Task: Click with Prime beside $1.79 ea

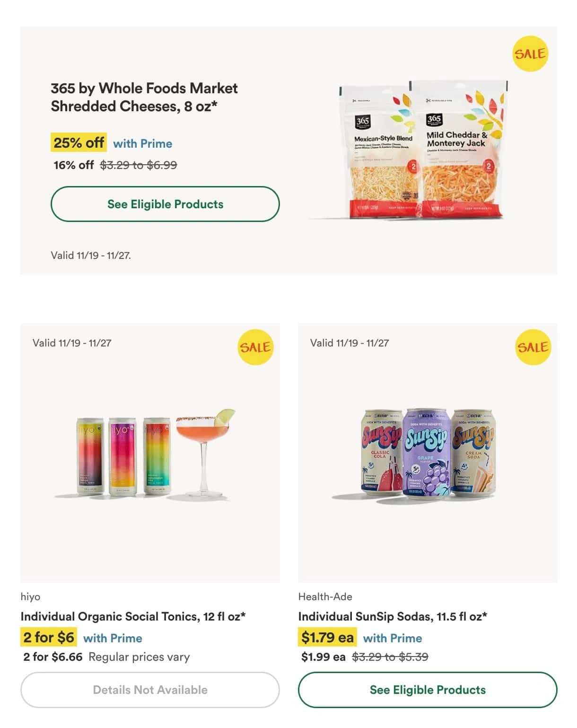Action: 392,638
